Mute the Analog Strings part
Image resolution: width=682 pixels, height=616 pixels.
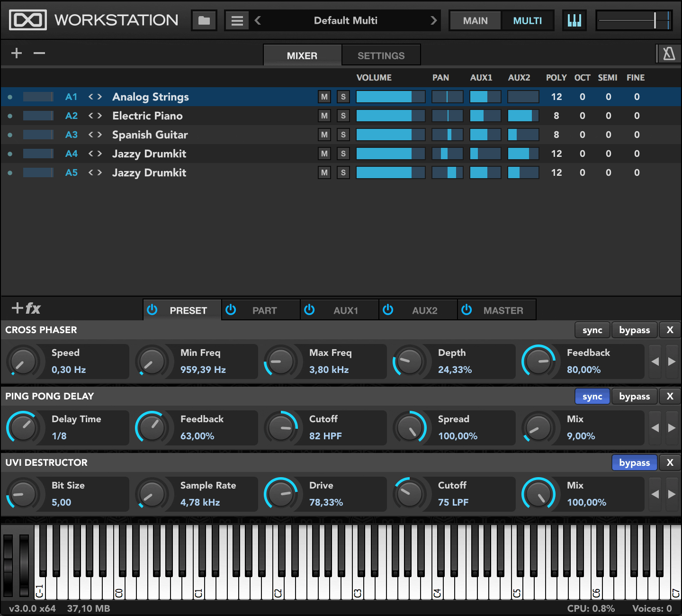tap(324, 97)
